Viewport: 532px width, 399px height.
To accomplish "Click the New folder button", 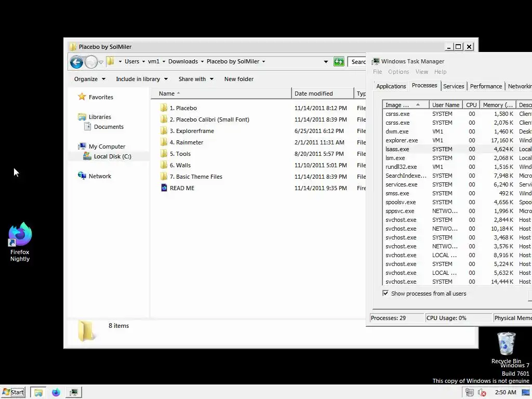I will click(x=239, y=79).
